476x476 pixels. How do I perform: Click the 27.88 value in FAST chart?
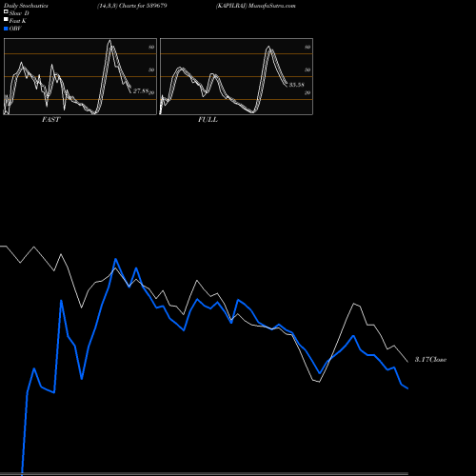pos(141,91)
